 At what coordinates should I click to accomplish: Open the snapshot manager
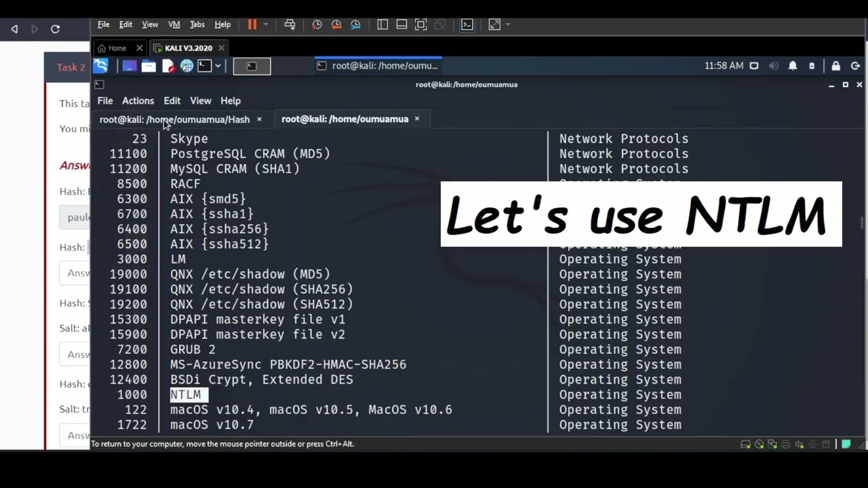coord(355,24)
